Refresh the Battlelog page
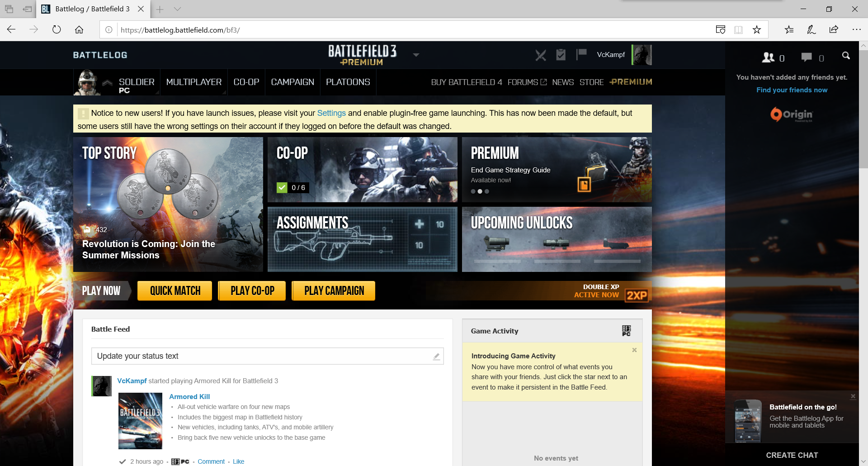 click(x=57, y=30)
